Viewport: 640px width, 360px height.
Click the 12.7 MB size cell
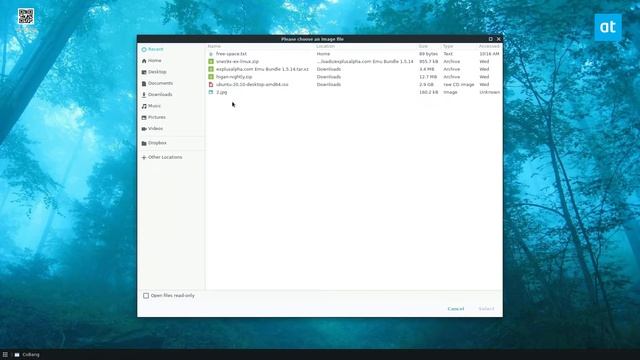click(428, 77)
